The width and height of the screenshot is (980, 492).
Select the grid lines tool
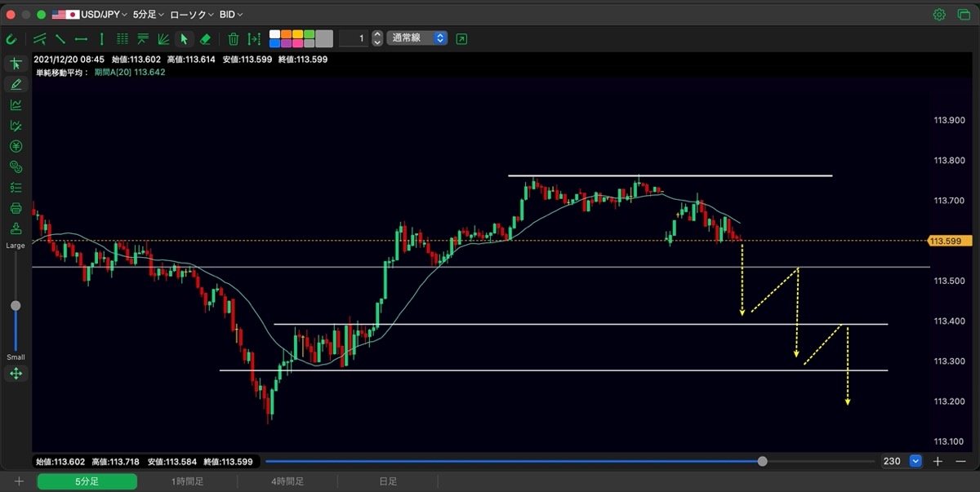click(122, 38)
